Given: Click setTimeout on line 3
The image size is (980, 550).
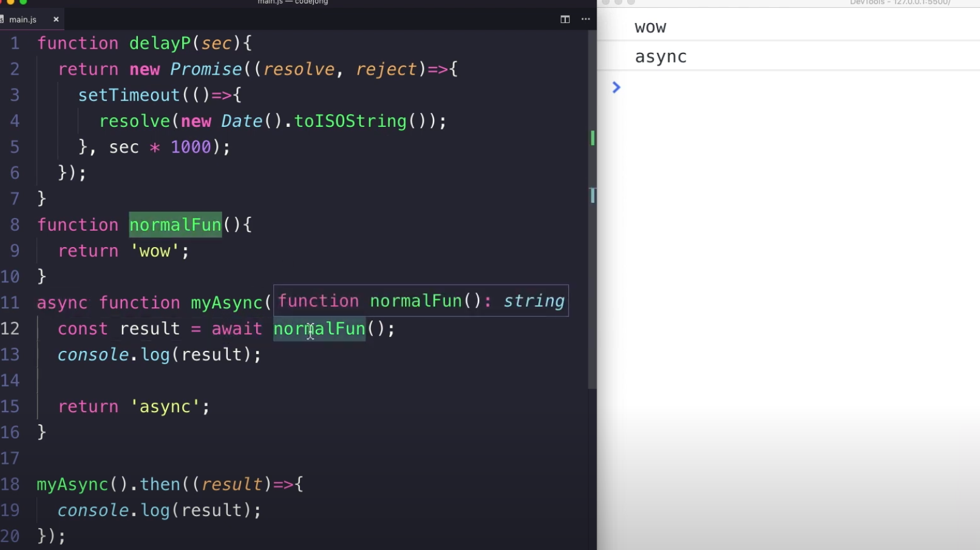Looking at the screenshot, I should 129,95.
